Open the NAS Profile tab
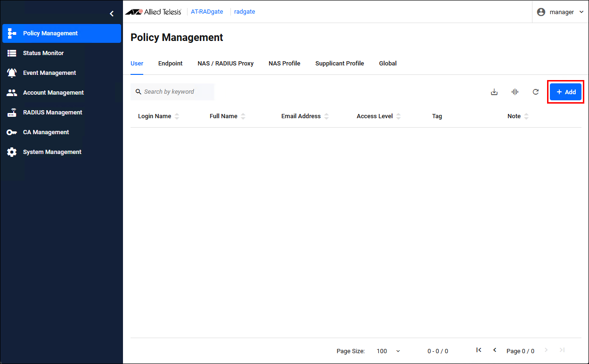The height and width of the screenshot is (364, 589). 285,64
